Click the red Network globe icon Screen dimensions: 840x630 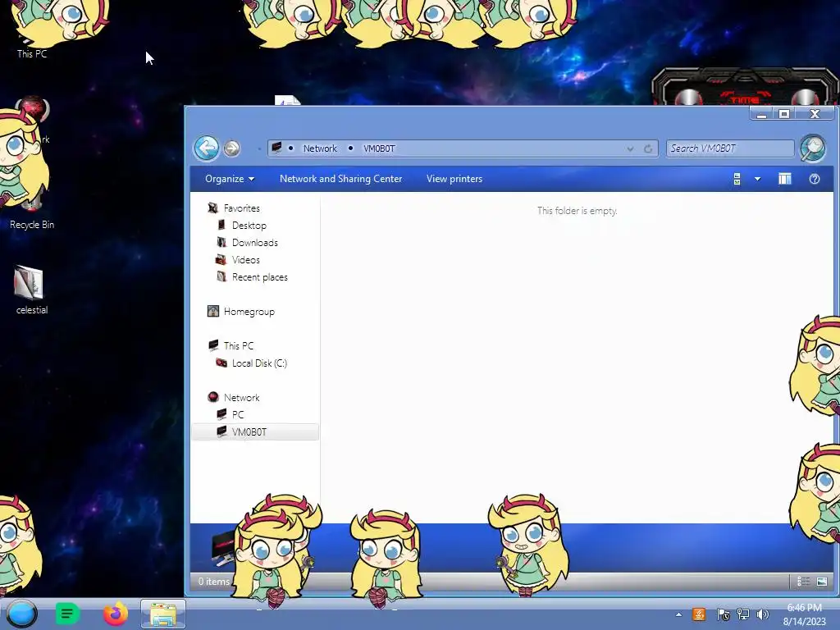(x=212, y=397)
